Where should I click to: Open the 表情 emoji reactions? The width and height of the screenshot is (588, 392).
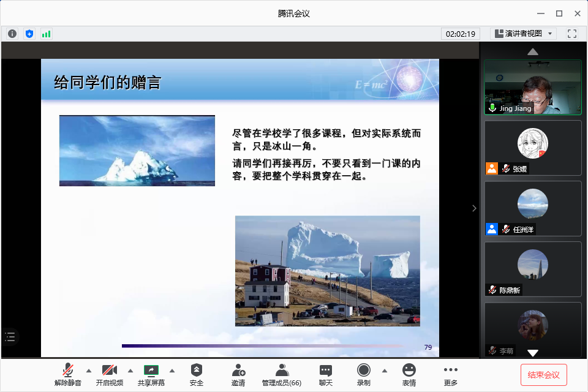(409, 374)
